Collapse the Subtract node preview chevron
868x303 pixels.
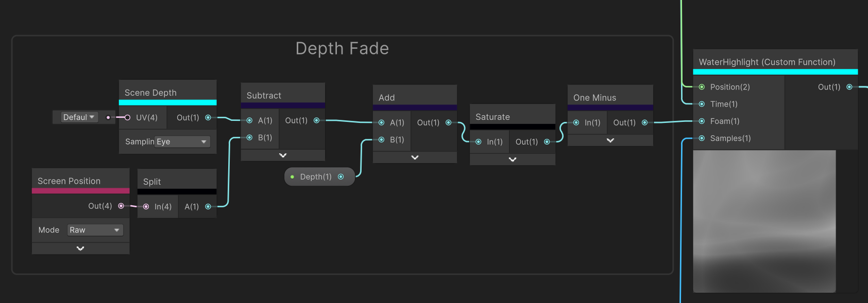pyautogui.click(x=283, y=155)
